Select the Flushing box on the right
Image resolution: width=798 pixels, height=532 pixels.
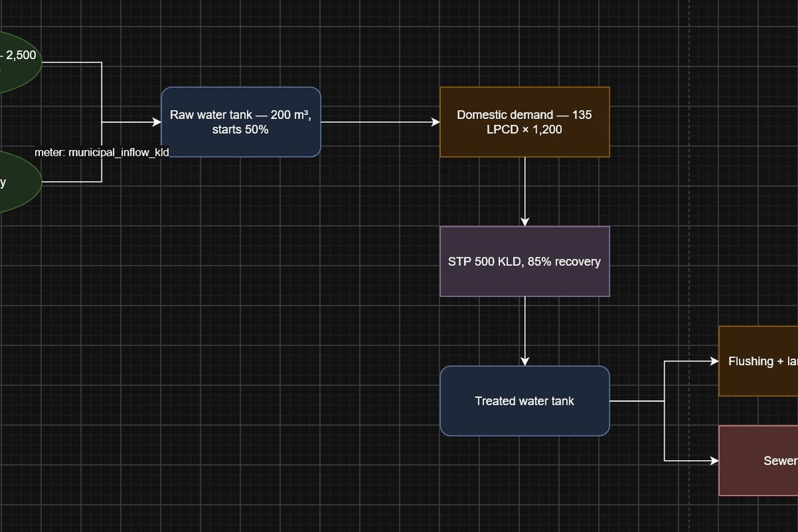pyautogui.click(x=759, y=361)
